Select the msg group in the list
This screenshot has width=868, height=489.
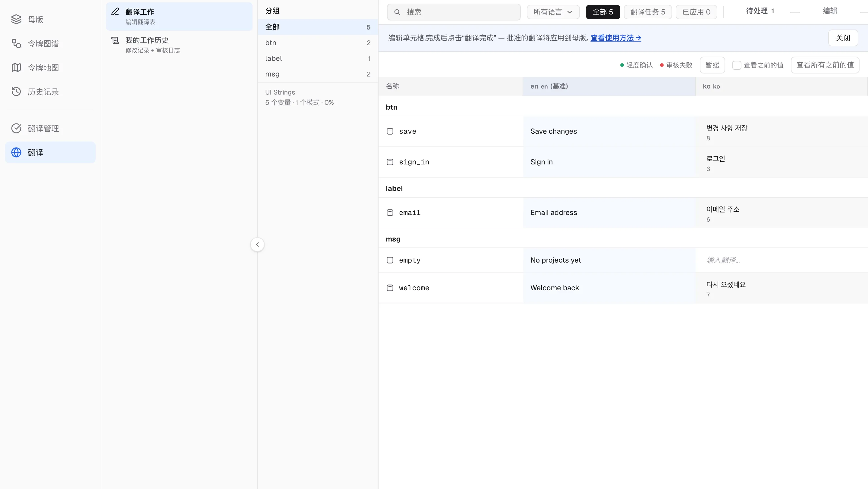point(318,74)
